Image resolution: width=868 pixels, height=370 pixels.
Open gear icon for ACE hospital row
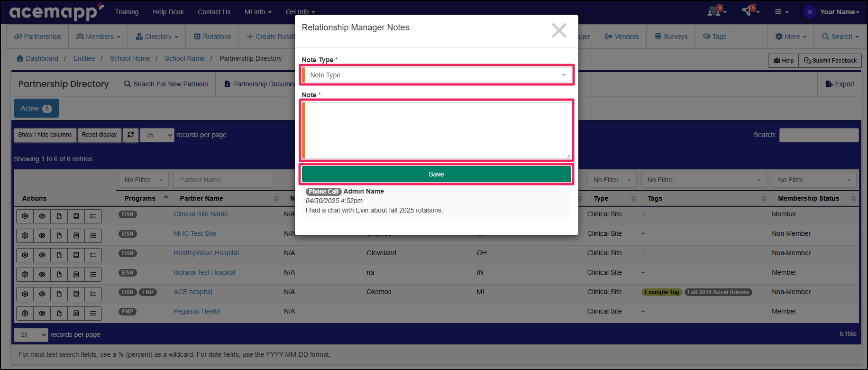[x=25, y=294]
